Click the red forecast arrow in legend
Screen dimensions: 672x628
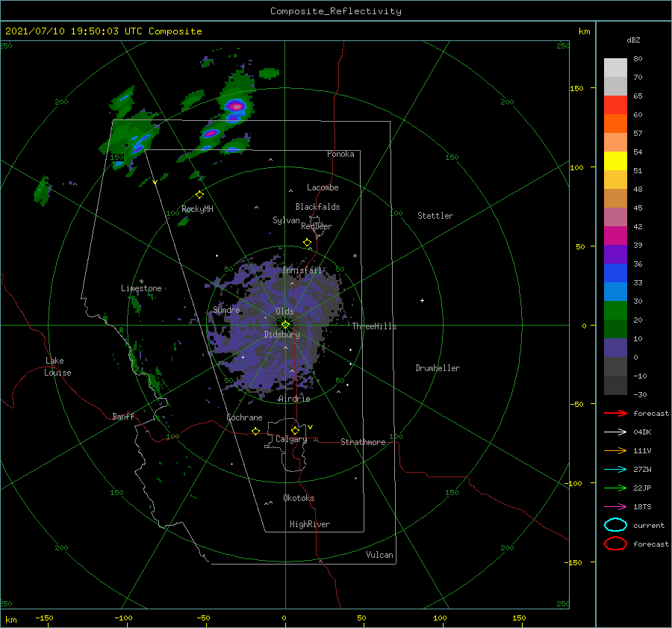click(615, 413)
